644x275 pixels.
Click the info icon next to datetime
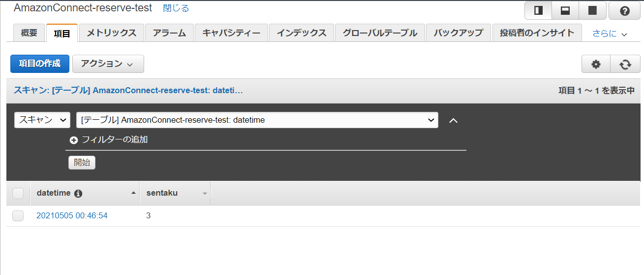[x=78, y=194]
